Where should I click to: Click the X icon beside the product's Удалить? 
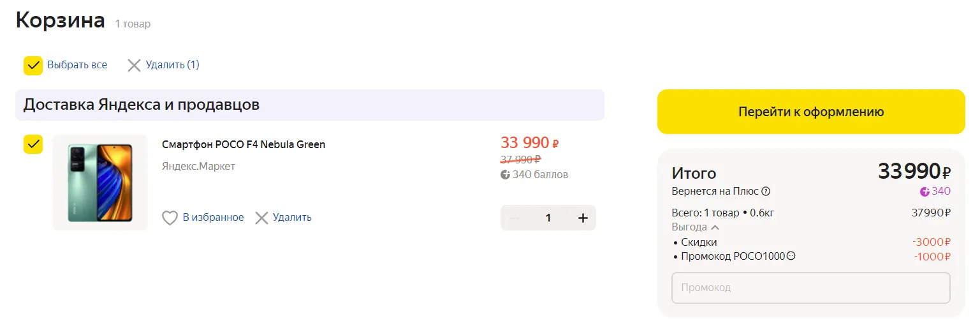click(x=261, y=218)
